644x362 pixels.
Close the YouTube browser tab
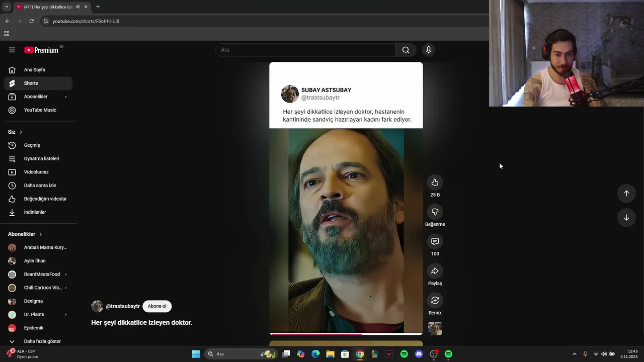coord(86,7)
